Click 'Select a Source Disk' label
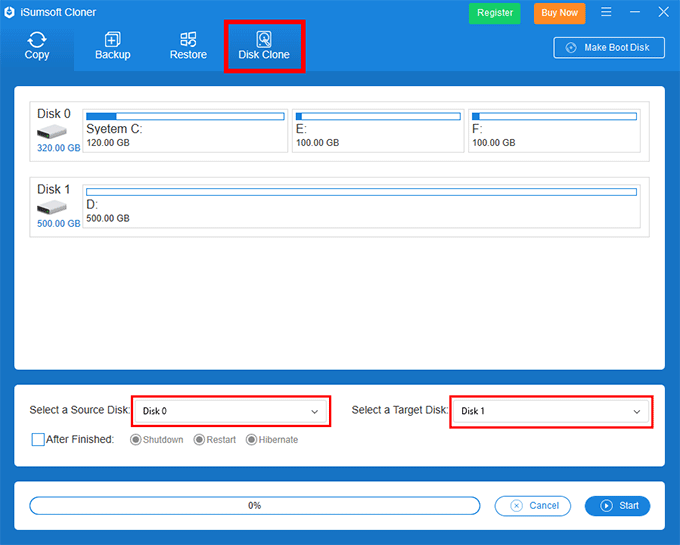This screenshot has width=680, height=545. click(79, 410)
